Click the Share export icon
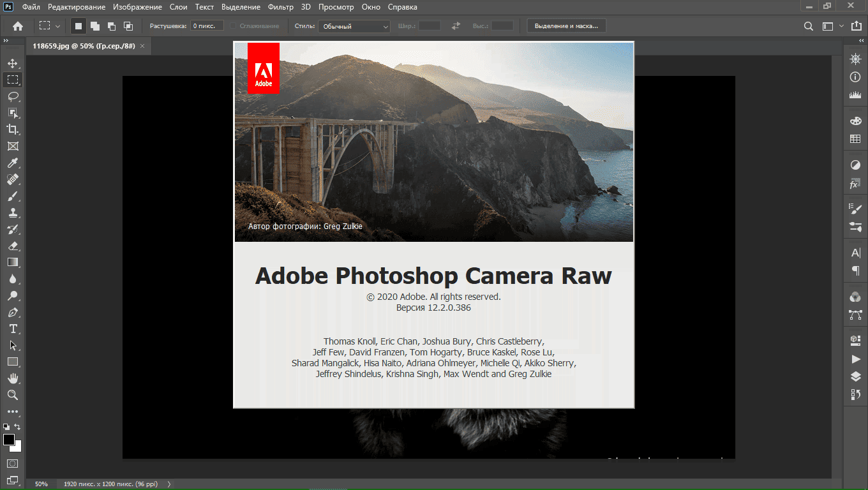The width and height of the screenshot is (868, 490). [x=855, y=26]
